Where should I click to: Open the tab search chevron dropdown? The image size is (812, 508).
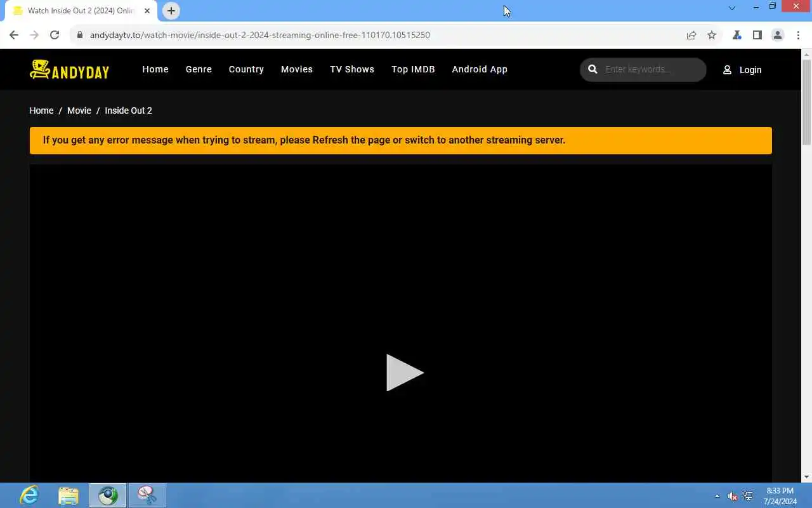pyautogui.click(x=731, y=8)
